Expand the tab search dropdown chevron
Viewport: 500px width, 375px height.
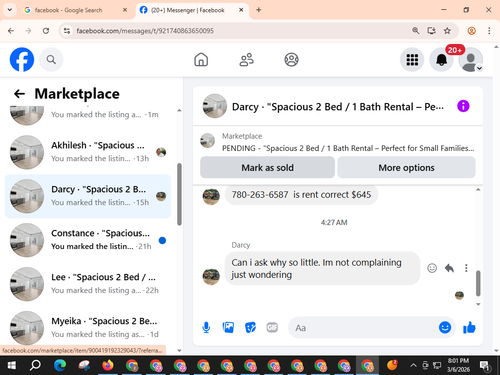10,10
